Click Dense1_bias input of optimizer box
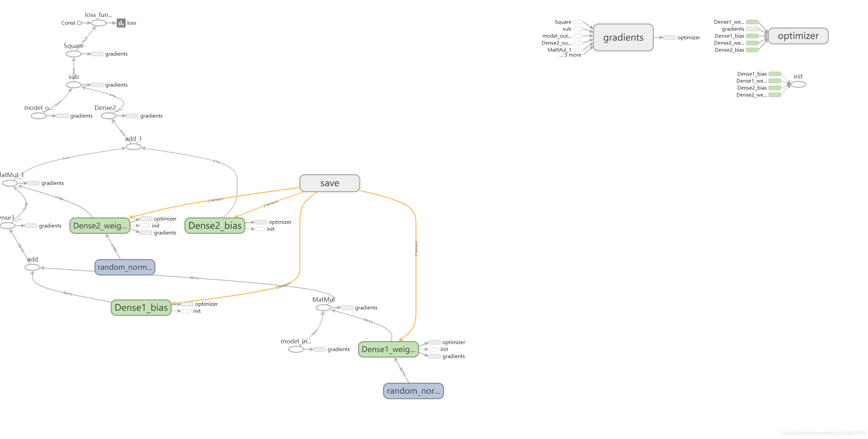Screen dimensions: 868x439 [736, 36]
